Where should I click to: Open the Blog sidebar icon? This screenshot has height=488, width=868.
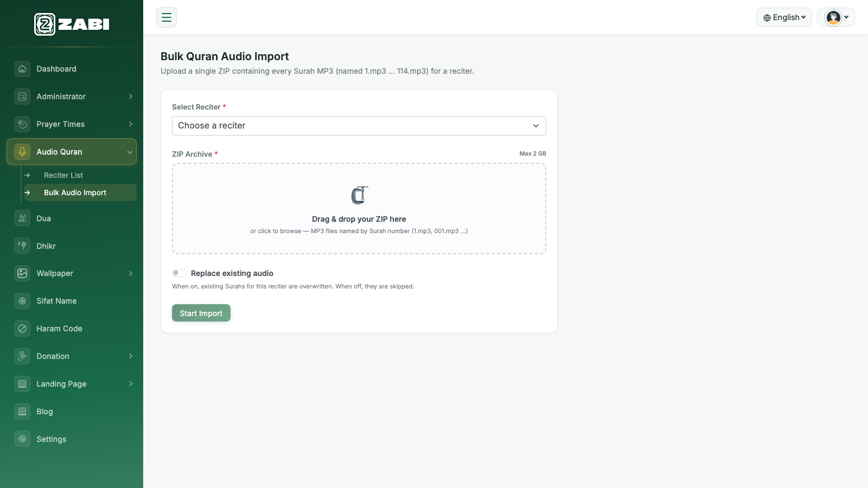pyautogui.click(x=22, y=412)
